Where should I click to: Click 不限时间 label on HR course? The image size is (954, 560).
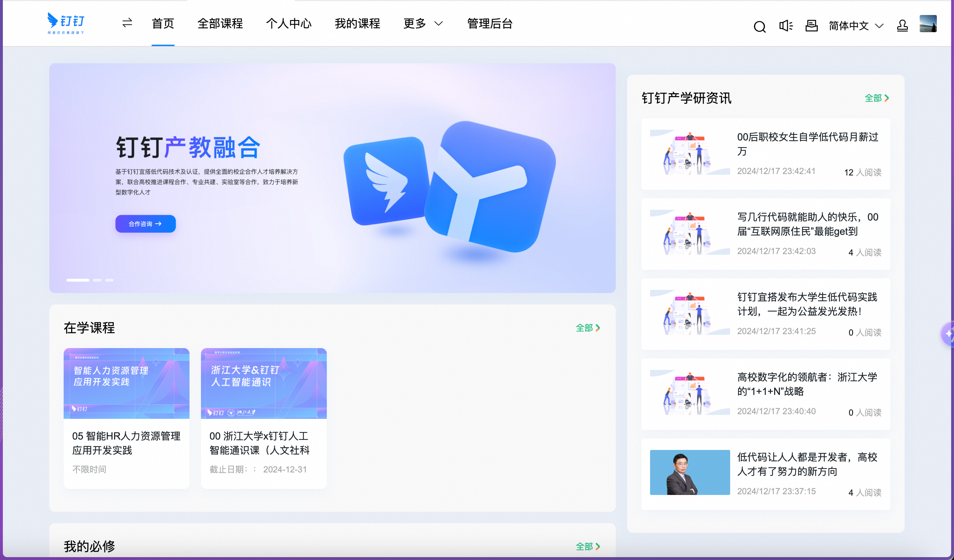click(89, 469)
